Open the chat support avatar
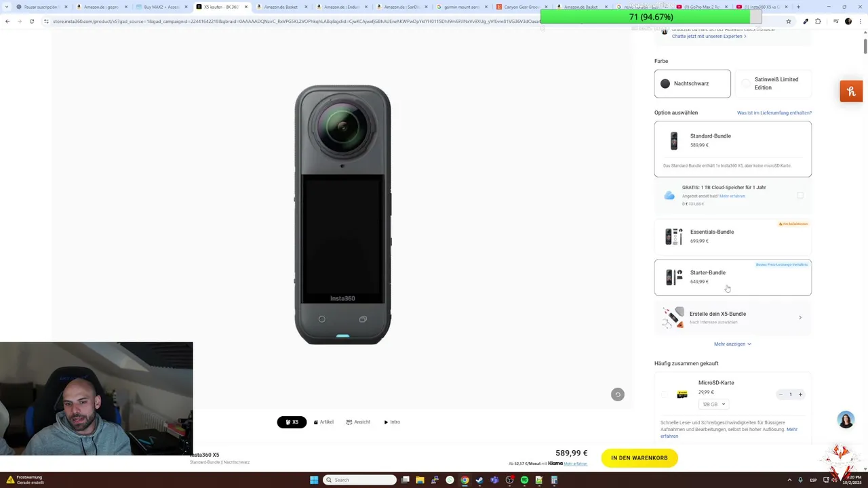868x488 pixels. [846, 420]
